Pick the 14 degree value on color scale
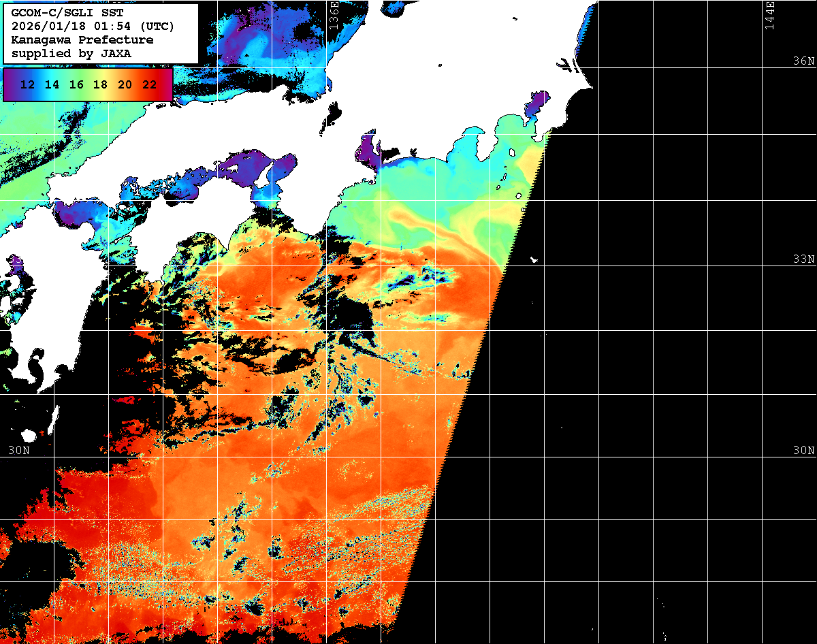Image resolution: width=817 pixels, height=644 pixels. (52, 84)
